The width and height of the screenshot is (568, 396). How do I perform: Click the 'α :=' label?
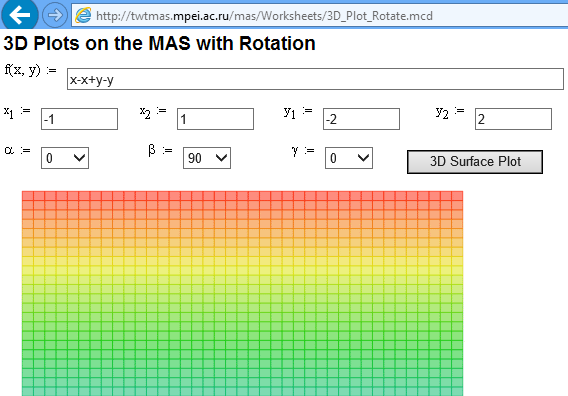coord(17,150)
